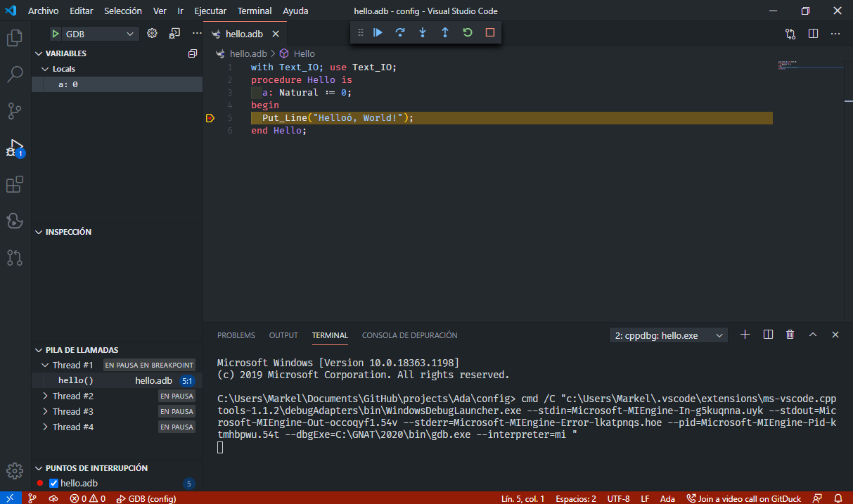The width and height of the screenshot is (853, 504).
Task: Split the terminal panel
Action: click(768, 335)
